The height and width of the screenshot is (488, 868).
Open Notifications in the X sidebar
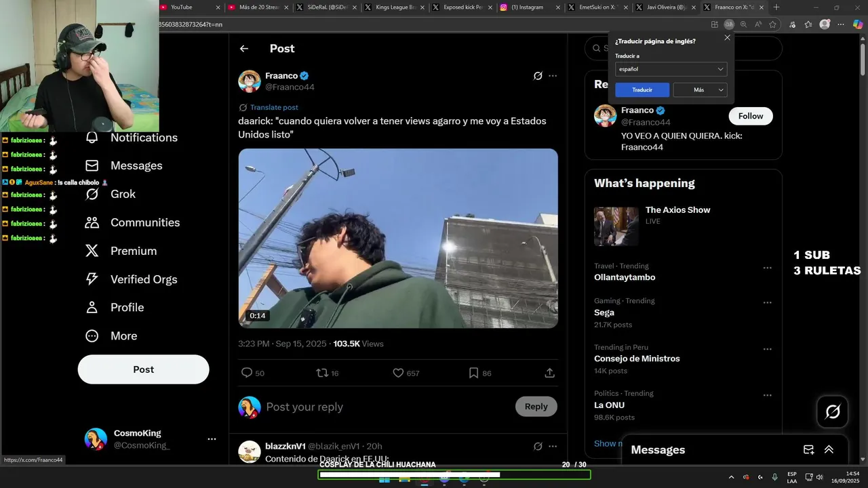(132, 138)
